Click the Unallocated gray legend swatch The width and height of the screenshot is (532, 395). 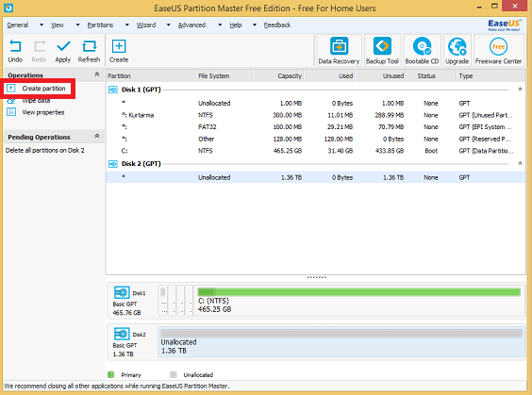174,374
